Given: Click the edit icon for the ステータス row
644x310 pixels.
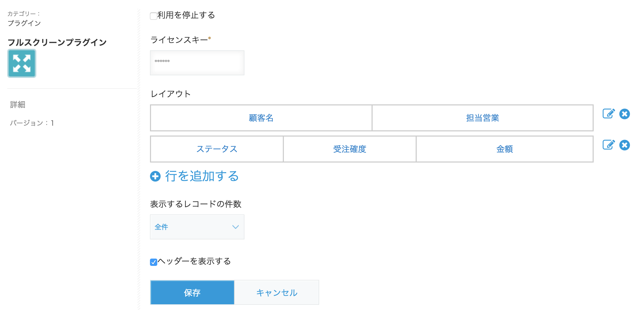Looking at the screenshot, I should [x=608, y=145].
